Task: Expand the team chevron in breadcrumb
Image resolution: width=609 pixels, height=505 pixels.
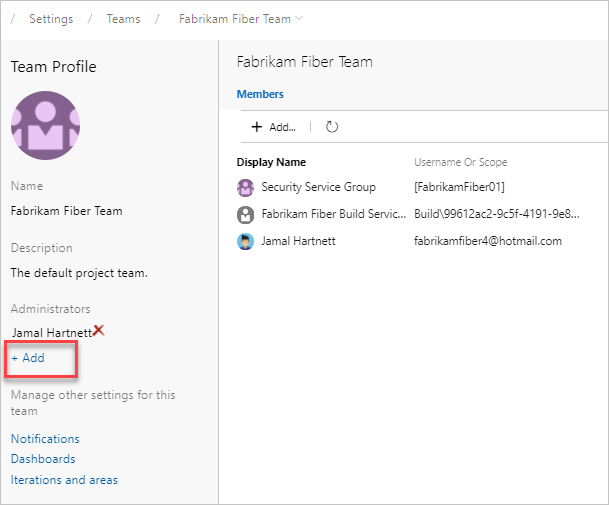Action: point(299,18)
